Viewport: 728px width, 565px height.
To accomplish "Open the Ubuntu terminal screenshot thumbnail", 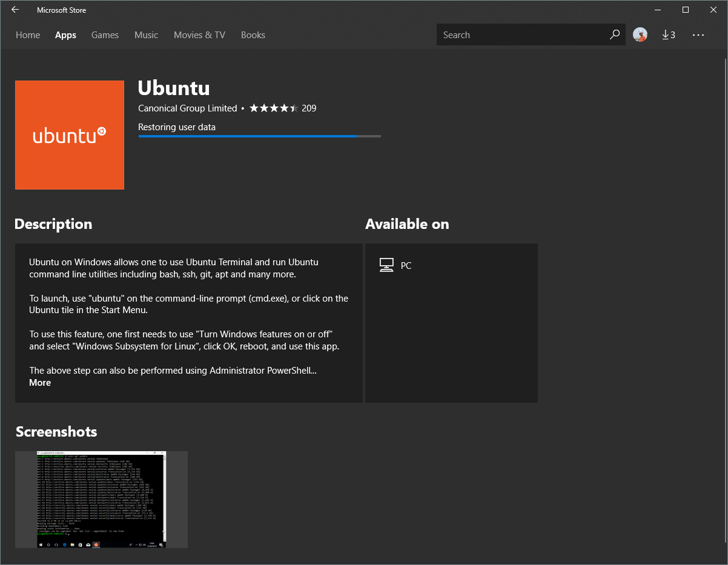I will [101, 499].
